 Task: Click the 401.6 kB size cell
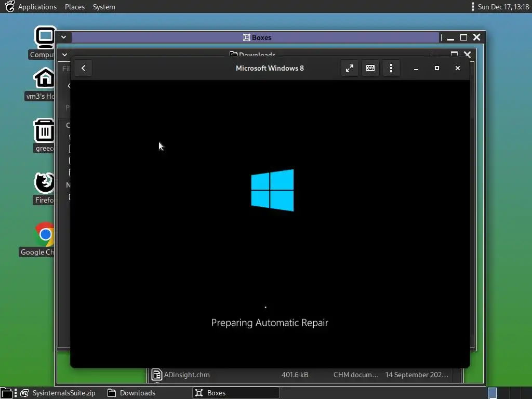(x=295, y=375)
